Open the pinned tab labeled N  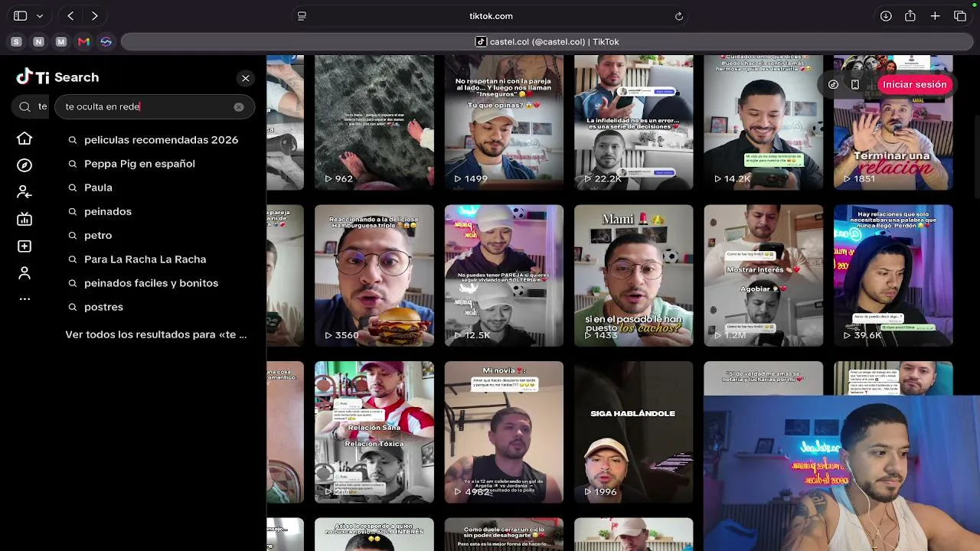(39, 42)
